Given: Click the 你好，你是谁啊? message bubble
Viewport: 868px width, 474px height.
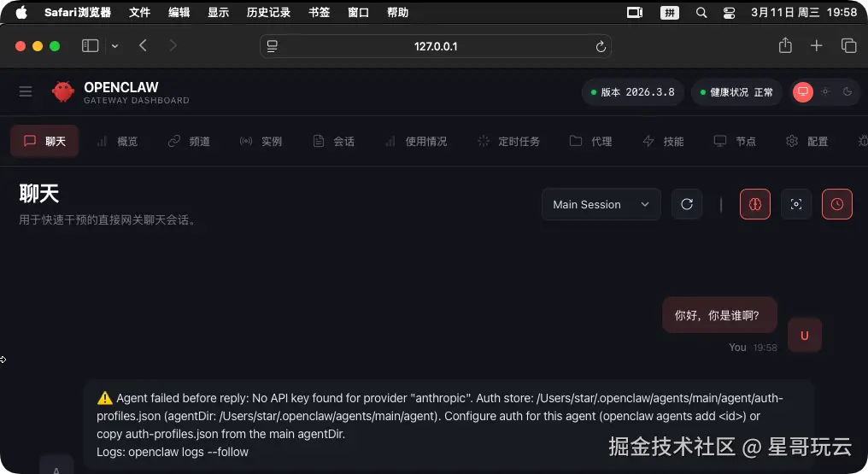Looking at the screenshot, I should click(719, 315).
